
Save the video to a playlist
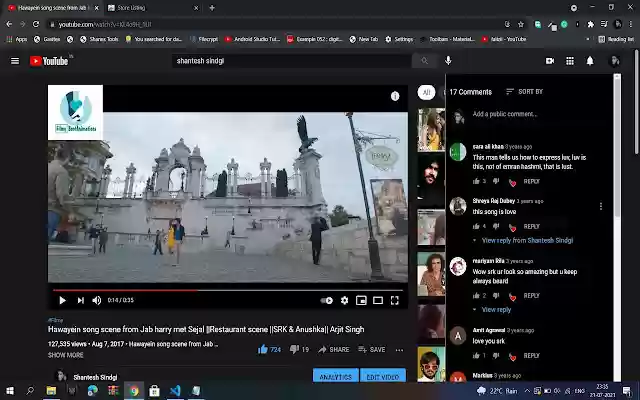(x=372, y=349)
